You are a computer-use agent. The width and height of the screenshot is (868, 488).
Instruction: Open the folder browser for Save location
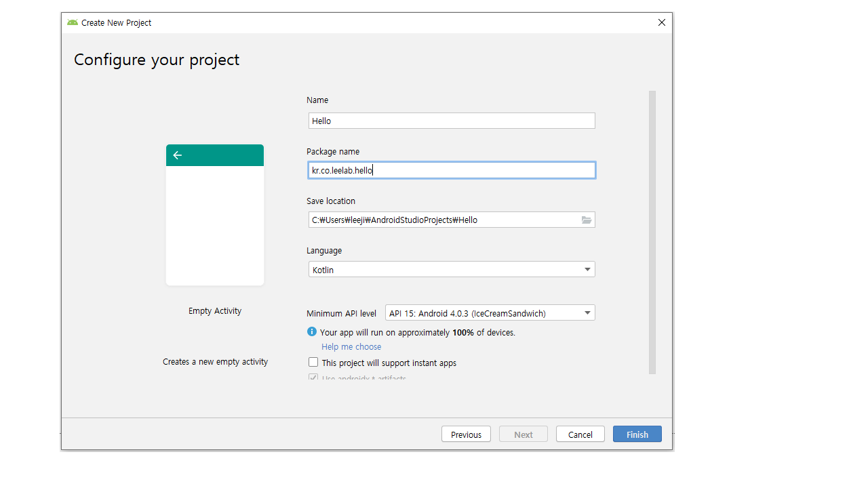(587, 220)
